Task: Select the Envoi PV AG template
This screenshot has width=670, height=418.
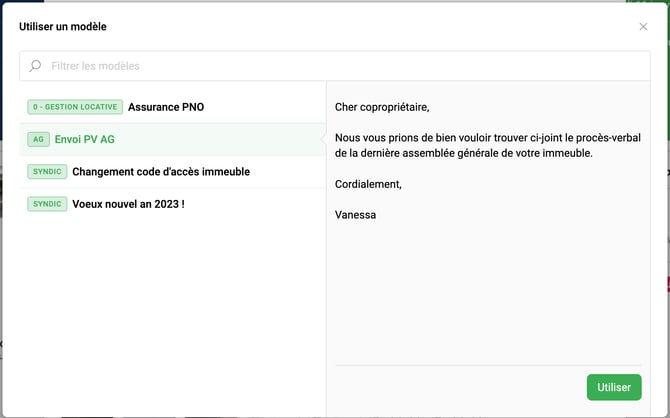Action: point(85,139)
